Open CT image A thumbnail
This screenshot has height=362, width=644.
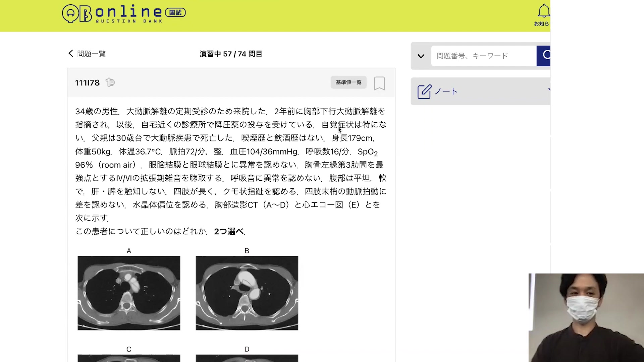[129, 293]
